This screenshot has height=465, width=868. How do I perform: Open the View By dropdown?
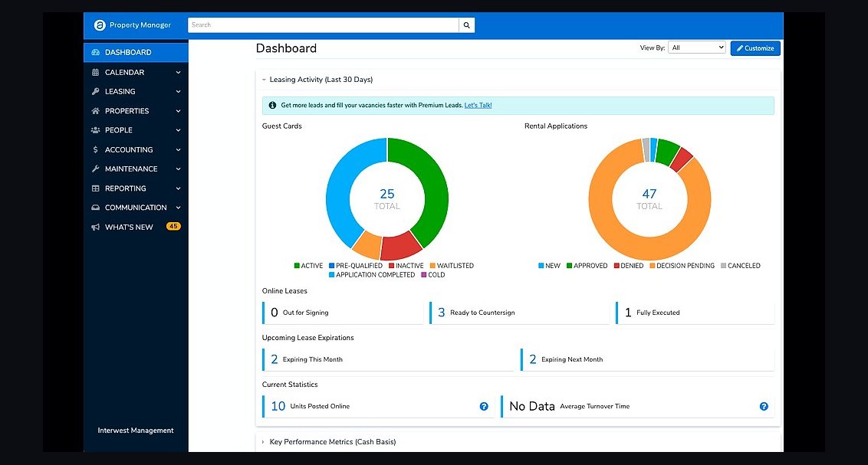[x=696, y=47]
